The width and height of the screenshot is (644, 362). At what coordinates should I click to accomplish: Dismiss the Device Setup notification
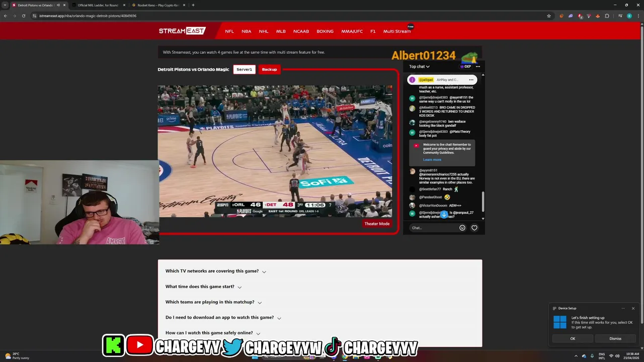pyautogui.click(x=615, y=338)
